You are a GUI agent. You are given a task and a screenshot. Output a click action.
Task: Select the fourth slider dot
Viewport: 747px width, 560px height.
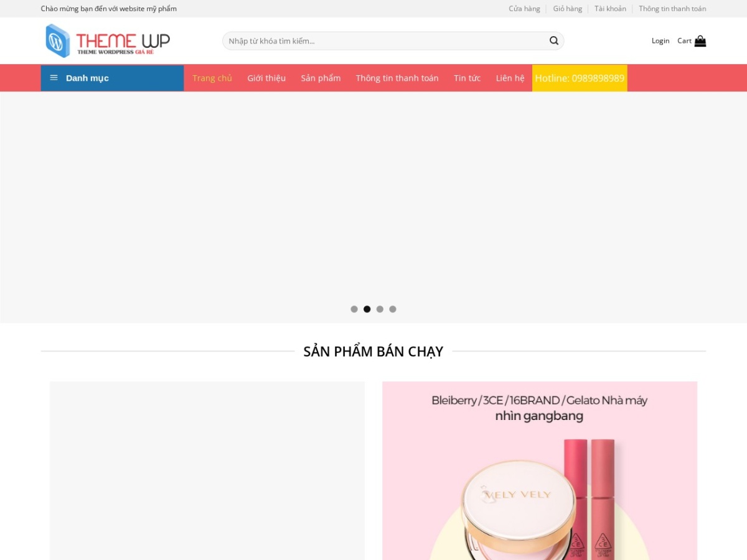pos(393,309)
